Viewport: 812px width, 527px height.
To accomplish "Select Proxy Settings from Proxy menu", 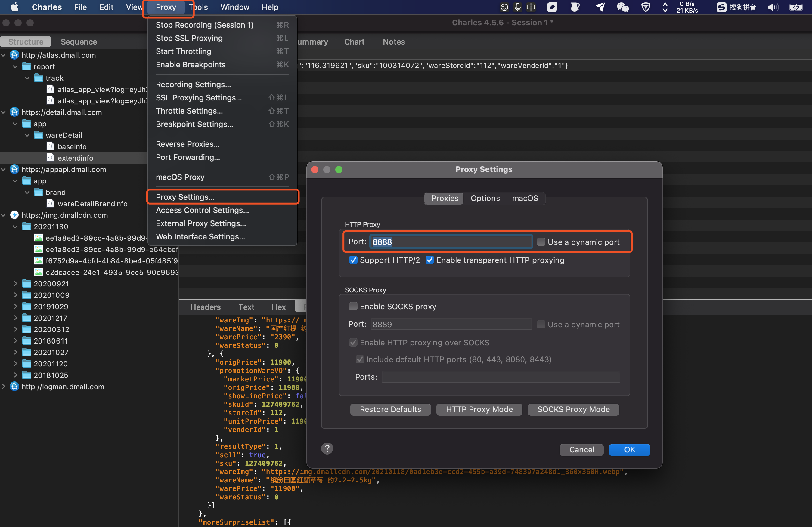I will coord(185,196).
